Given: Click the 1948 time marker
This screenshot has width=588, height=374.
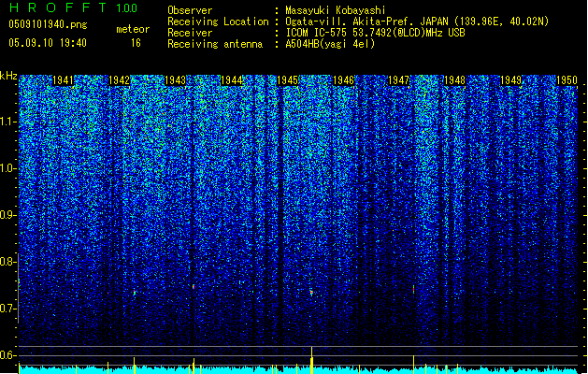Looking at the screenshot, I should click(x=454, y=80).
